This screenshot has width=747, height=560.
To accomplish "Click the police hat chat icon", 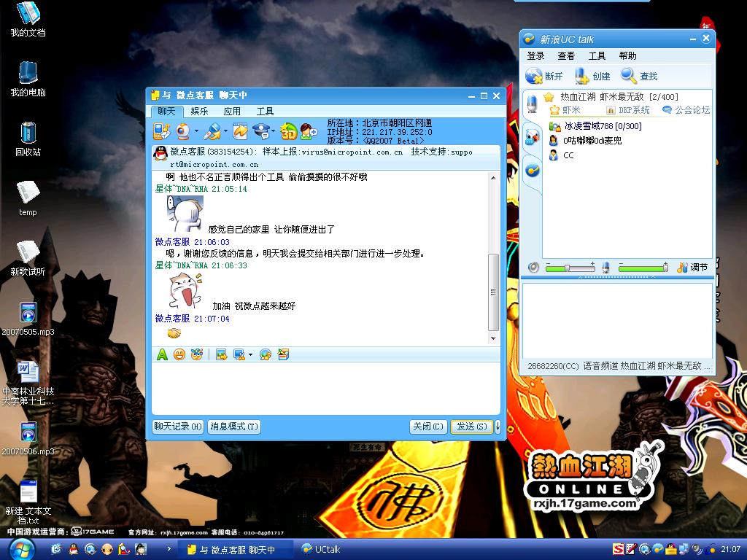I will [x=262, y=131].
